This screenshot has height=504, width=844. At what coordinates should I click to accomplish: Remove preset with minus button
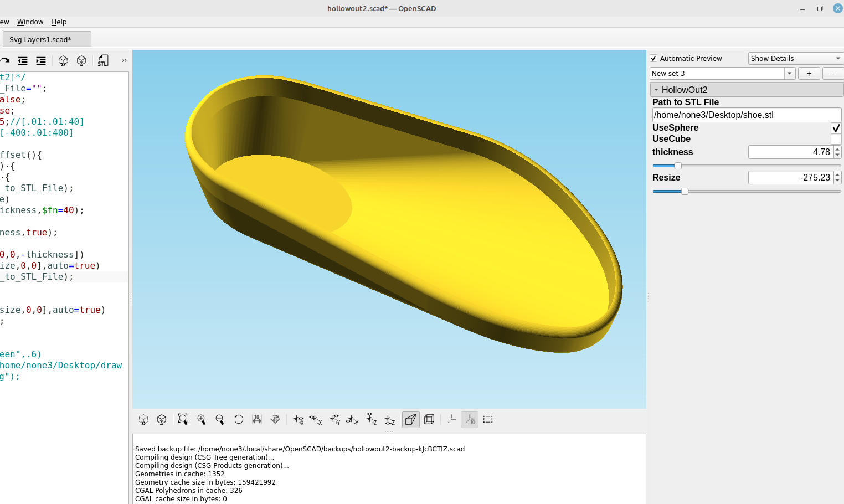(833, 73)
